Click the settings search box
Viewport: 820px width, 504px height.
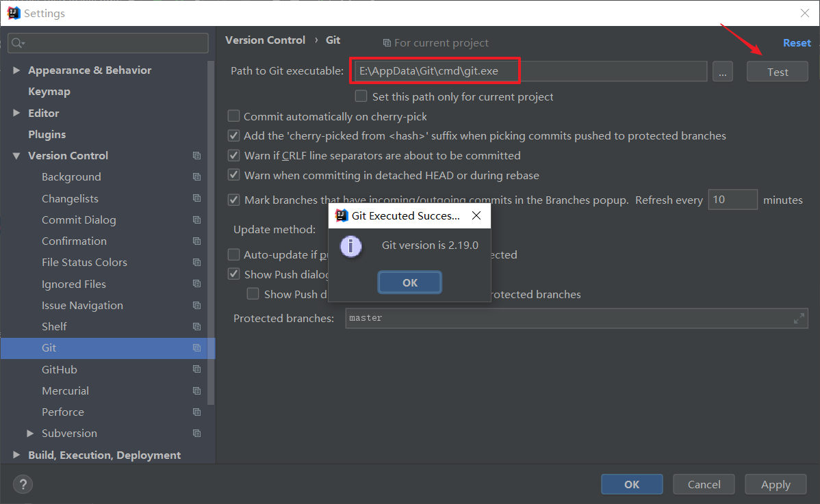[108, 43]
